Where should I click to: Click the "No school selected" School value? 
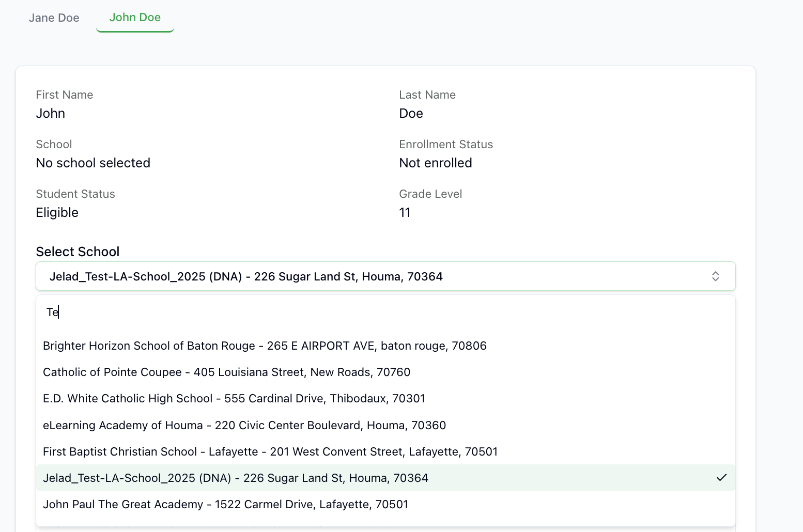tap(93, 163)
